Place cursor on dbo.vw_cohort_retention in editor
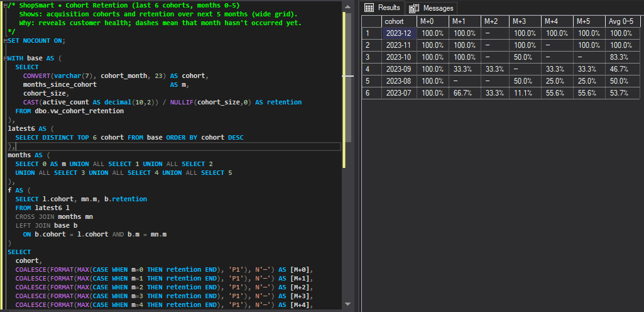644x312 pixels. pos(79,111)
